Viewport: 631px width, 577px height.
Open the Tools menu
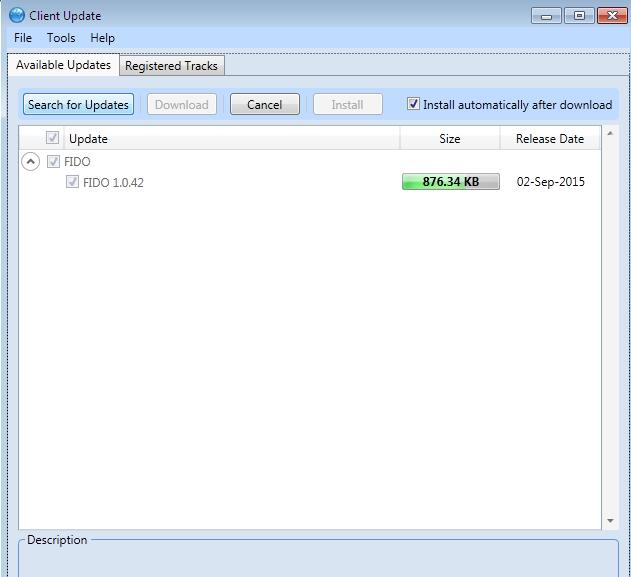pyautogui.click(x=61, y=38)
